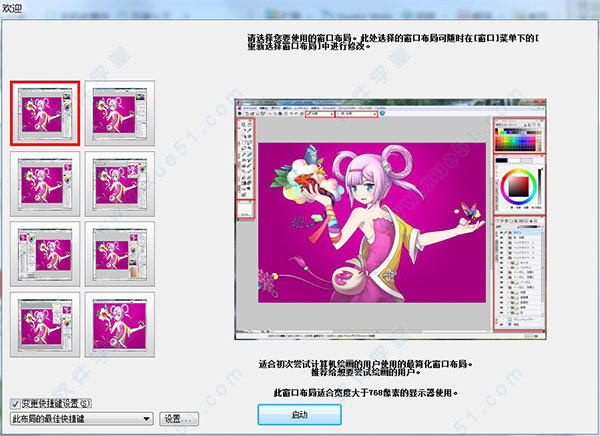600x436 pixels.
Task: Choose the bottom-left layout thumbnail
Action: [x=46, y=322]
